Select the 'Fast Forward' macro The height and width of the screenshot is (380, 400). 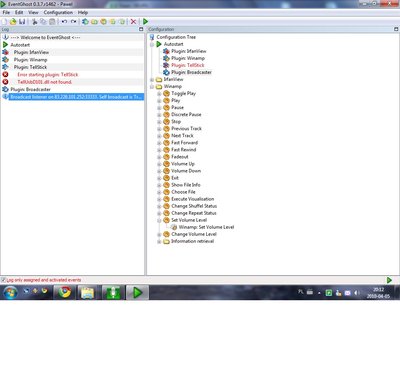click(x=184, y=142)
